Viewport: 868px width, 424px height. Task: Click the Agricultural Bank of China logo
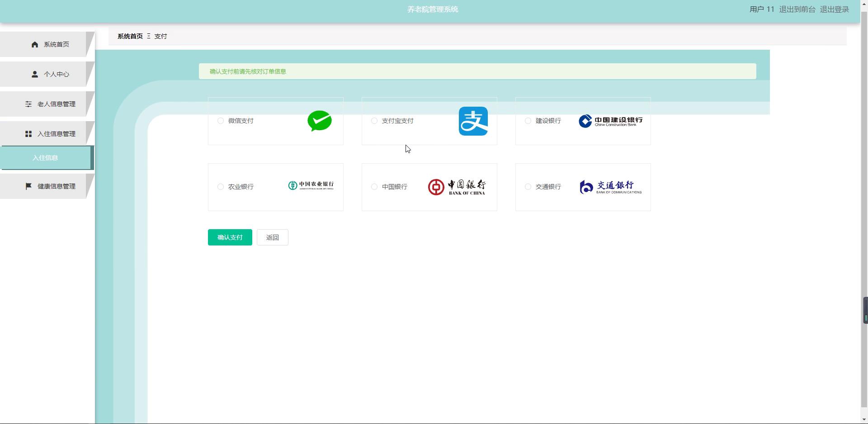click(311, 185)
